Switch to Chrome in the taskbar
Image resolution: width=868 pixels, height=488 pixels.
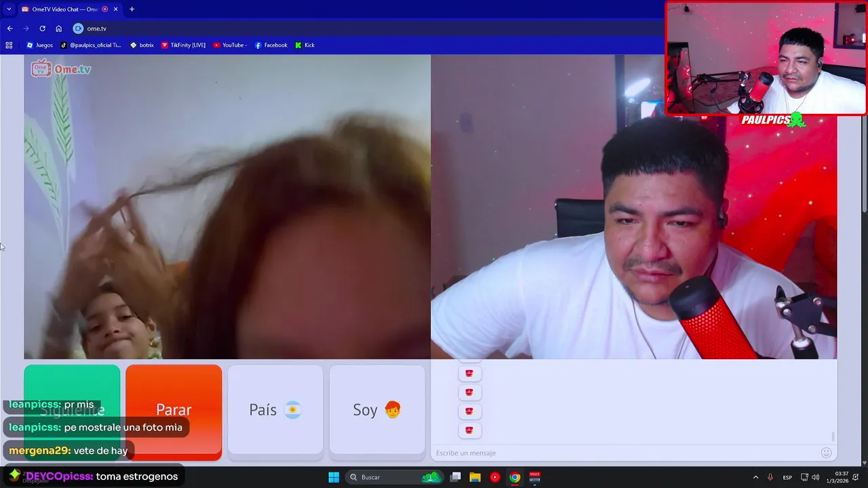point(515,477)
